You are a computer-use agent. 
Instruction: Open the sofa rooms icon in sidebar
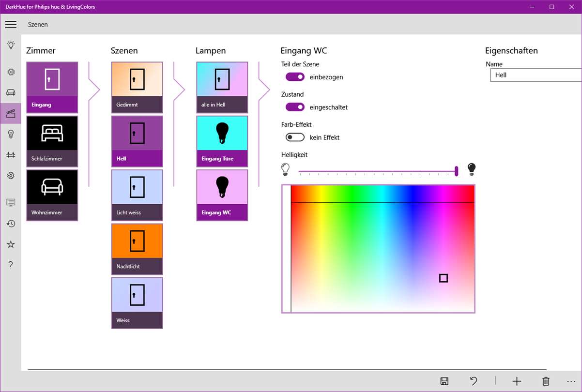(11, 92)
